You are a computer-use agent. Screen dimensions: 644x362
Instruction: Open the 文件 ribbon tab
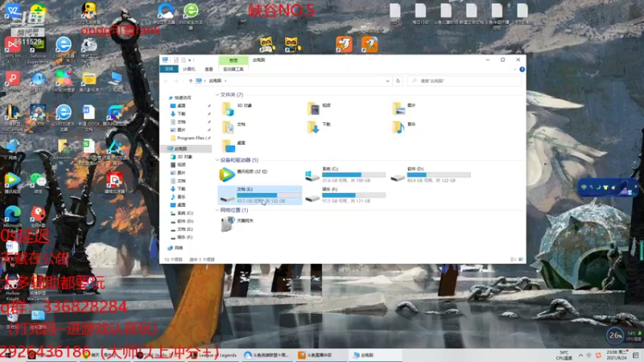click(x=169, y=69)
